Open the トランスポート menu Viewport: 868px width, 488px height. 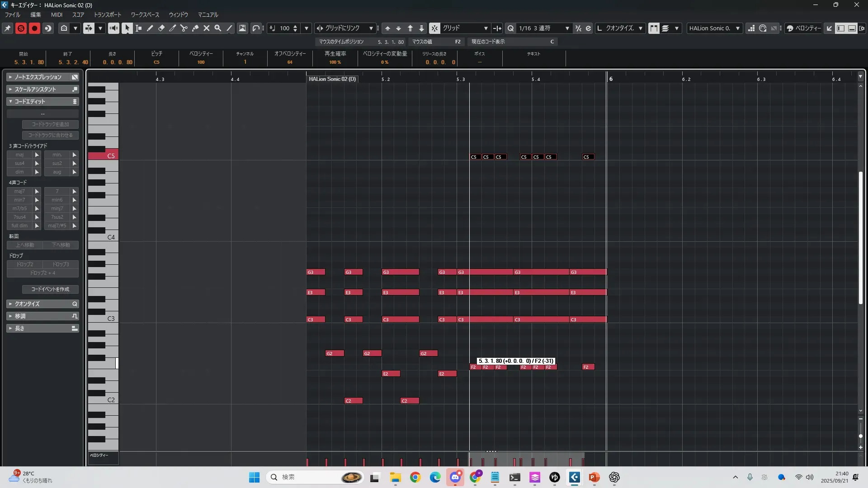pyautogui.click(x=108, y=14)
